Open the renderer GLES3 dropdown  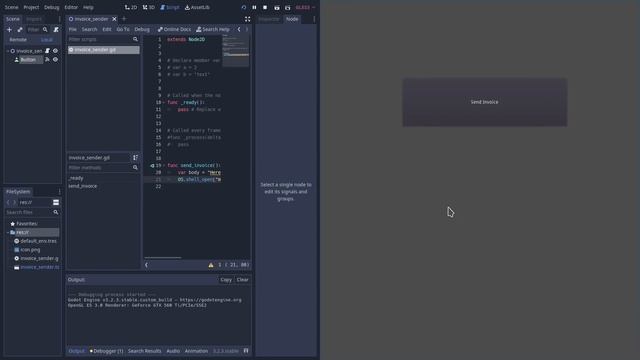[305, 7]
